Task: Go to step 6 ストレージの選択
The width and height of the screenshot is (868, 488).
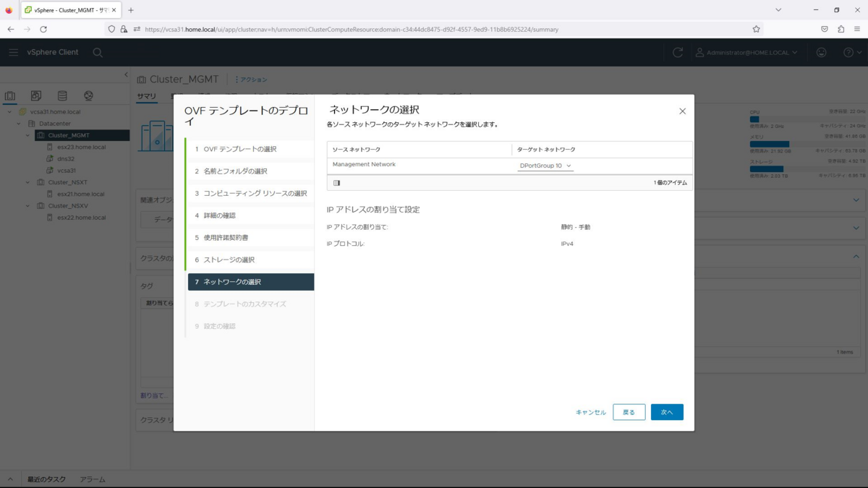Action: click(x=250, y=260)
